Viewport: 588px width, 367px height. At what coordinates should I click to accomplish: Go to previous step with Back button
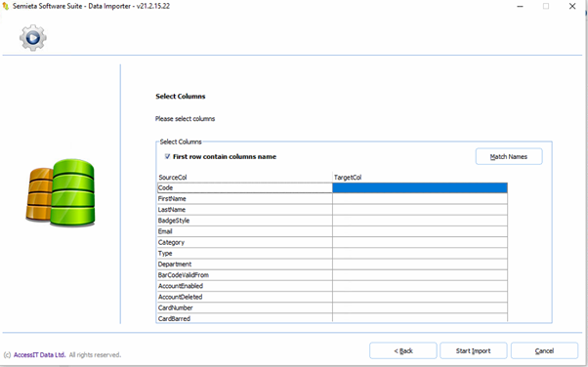click(x=403, y=350)
